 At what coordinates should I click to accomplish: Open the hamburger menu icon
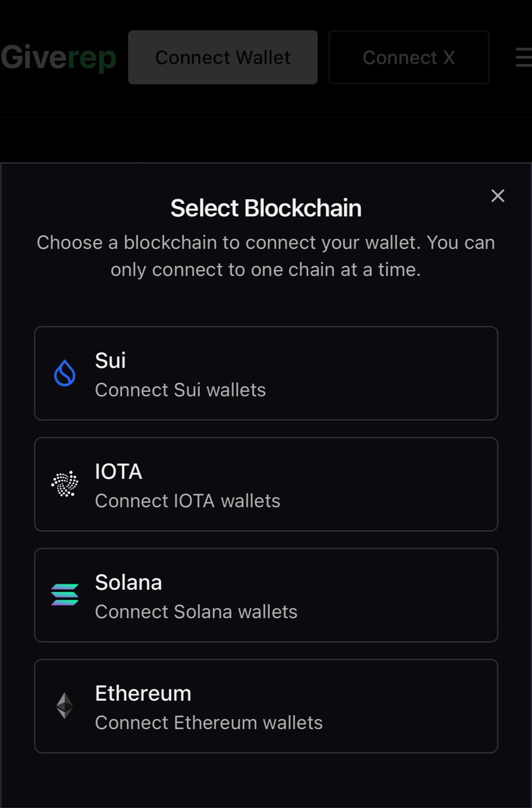(x=523, y=57)
